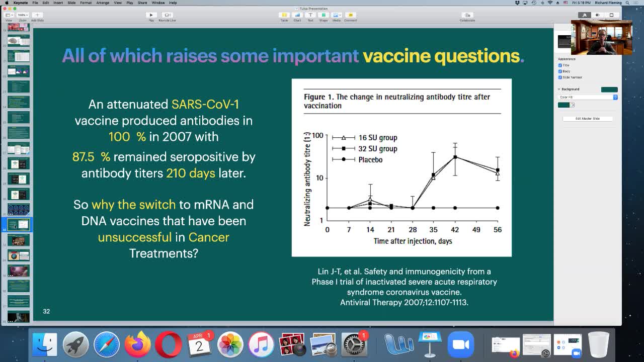Open the Document inspector panel
The width and height of the screenshot is (644, 362).
611,15
